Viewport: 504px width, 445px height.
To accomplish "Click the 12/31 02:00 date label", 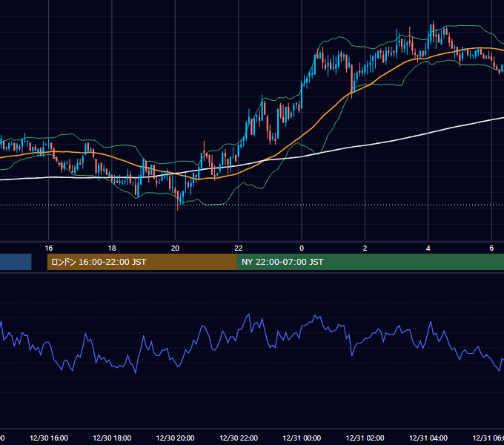I will tap(365, 438).
